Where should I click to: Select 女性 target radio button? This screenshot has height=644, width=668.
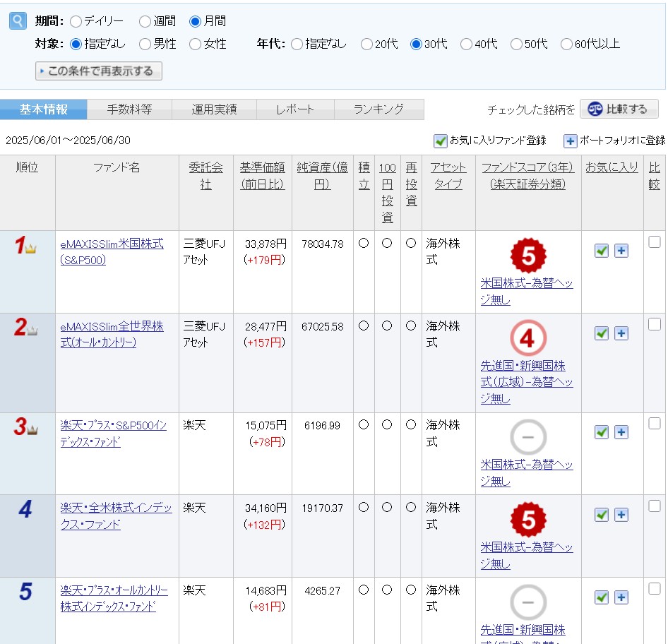(195, 44)
